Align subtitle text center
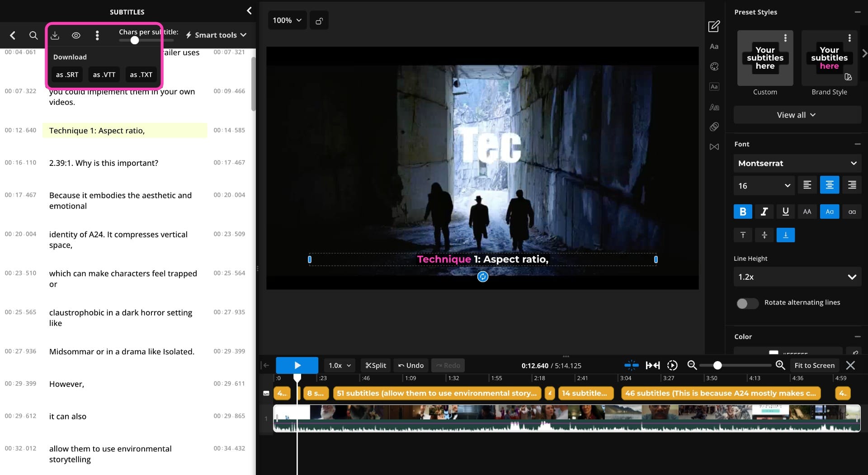This screenshot has width=868, height=475. pyautogui.click(x=830, y=185)
